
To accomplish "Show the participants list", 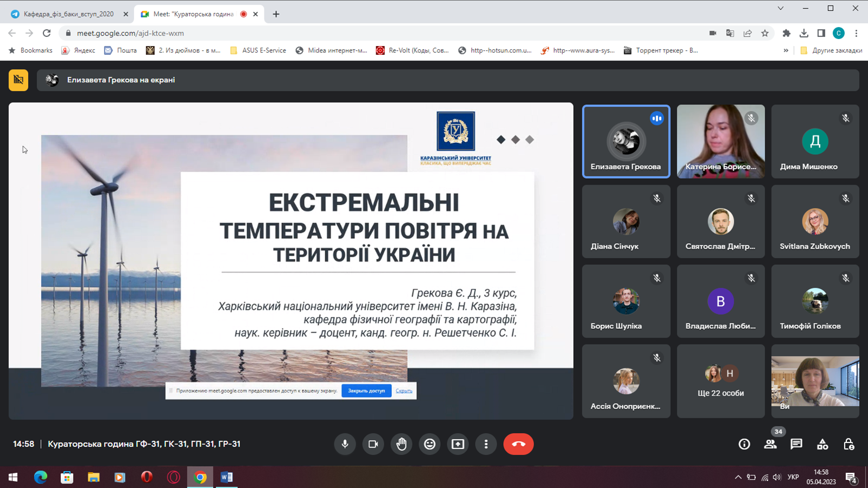I will tap(770, 444).
